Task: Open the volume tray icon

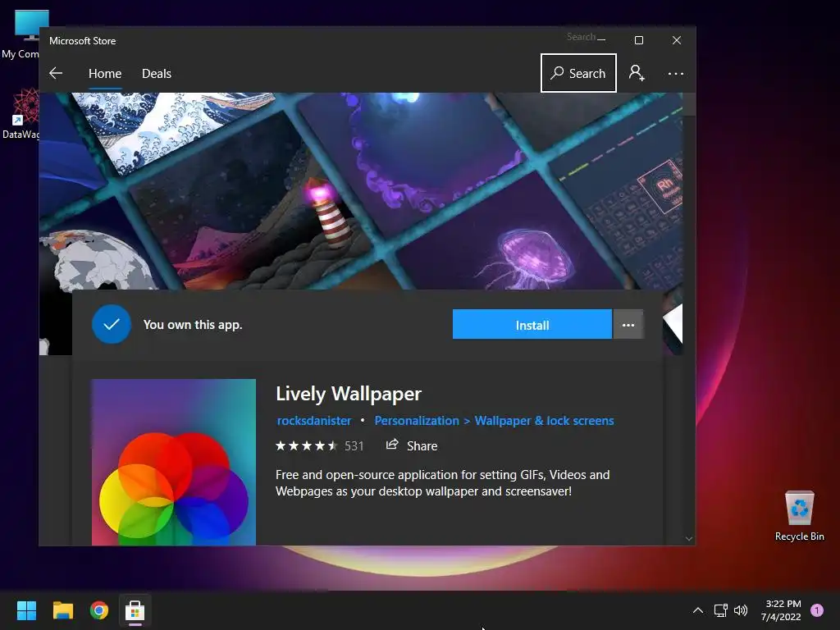Action: coord(741,610)
